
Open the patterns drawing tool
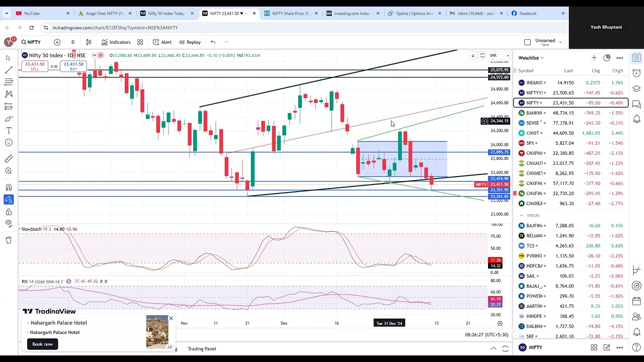[9, 94]
